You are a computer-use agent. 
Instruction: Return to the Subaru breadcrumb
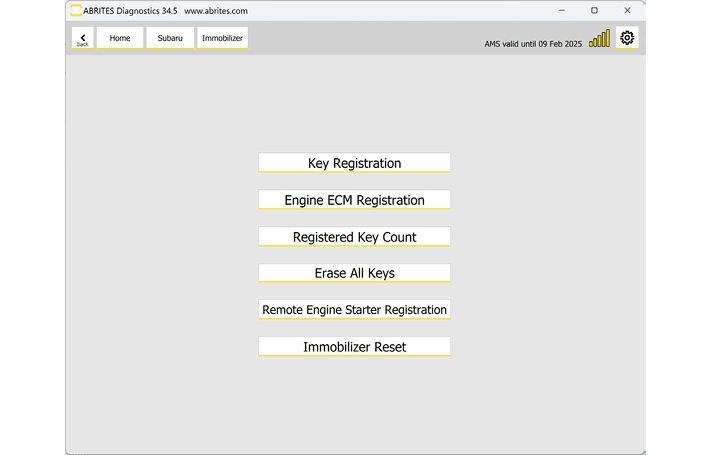pos(170,38)
